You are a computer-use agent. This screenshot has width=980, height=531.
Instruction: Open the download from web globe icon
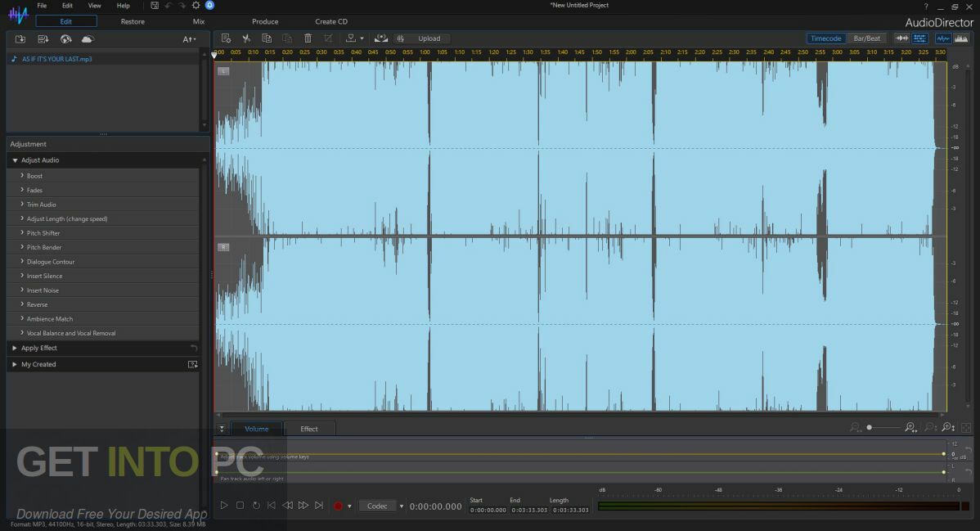click(65, 38)
